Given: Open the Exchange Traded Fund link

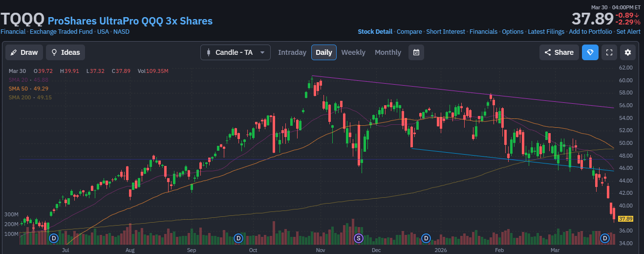Looking at the screenshot, I should 62,32.
